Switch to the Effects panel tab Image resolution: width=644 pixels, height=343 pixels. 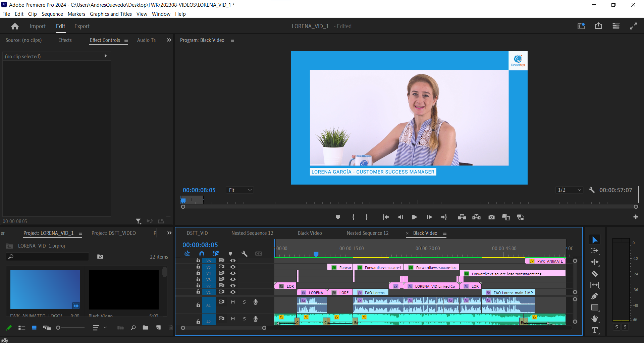(65, 40)
